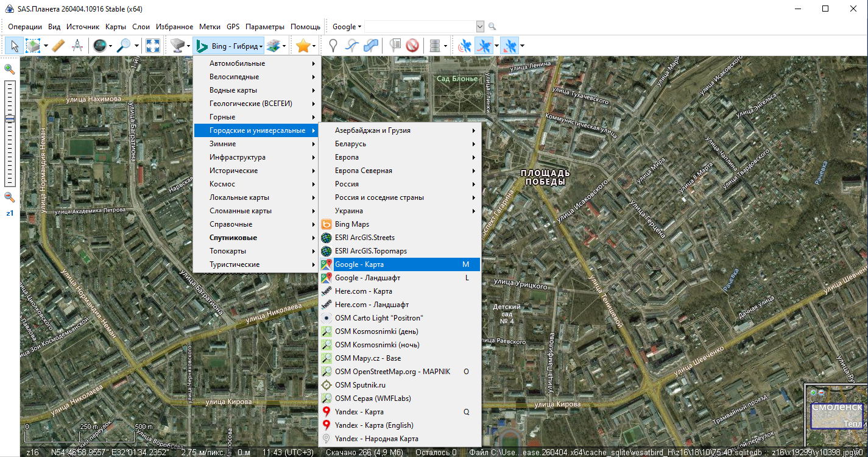Screen dimensions: 868x457
Task: Click the search magnifier next to search box
Action: point(492,27)
